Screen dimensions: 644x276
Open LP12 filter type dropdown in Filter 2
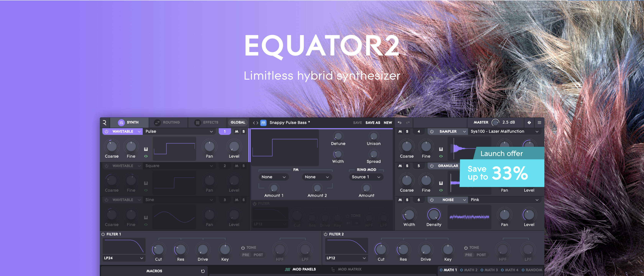346,258
